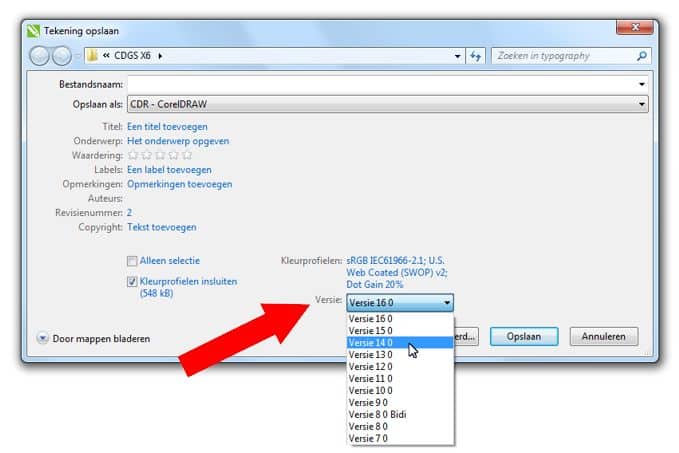The height and width of the screenshot is (453, 679).
Task: Set rating with the third star
Action: click(160, 155)
